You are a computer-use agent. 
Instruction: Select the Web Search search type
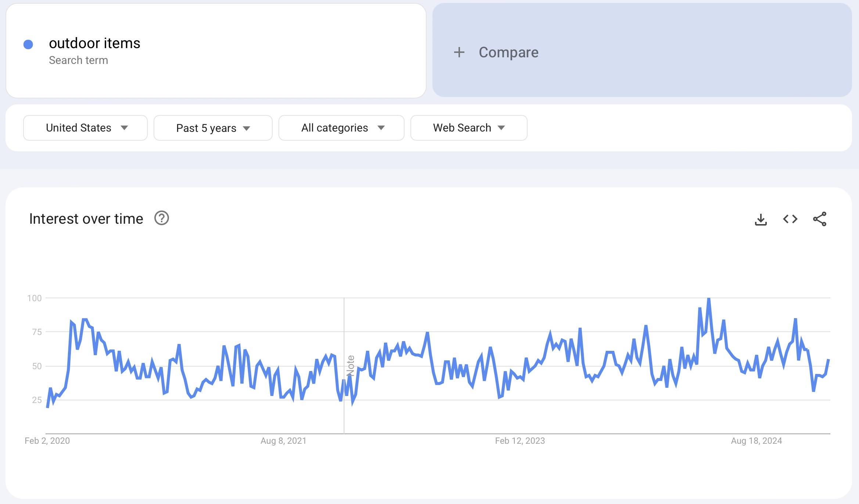click(468, 127)
